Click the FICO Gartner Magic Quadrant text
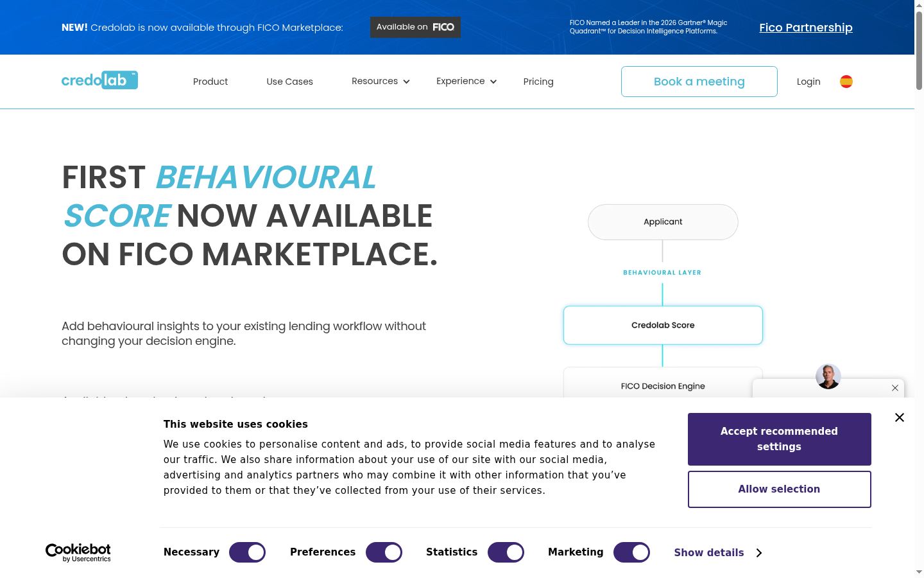The height and width of the screenshot is (578, 924). click(649, 27)
